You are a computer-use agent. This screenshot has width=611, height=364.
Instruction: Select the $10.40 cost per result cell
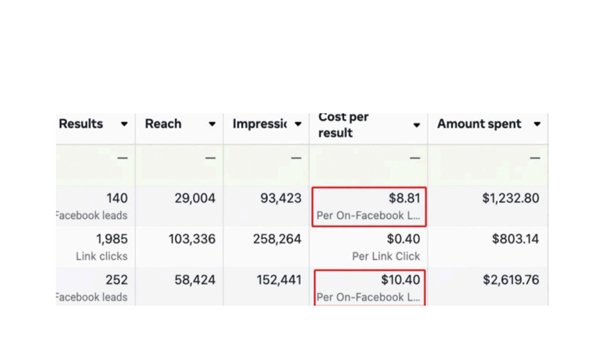(x=369, y=287)
